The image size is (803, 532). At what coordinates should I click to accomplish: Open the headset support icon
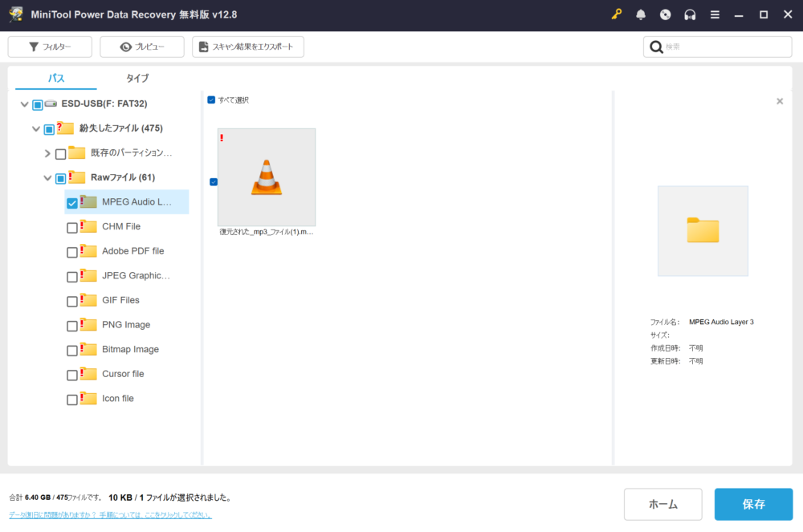[690, 14]
